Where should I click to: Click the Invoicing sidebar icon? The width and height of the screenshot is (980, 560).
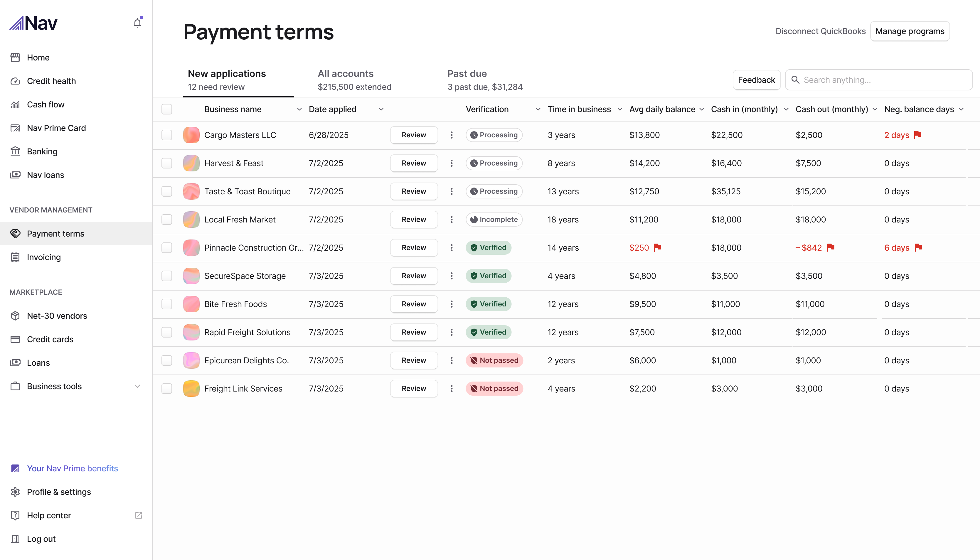pos(15,257)
